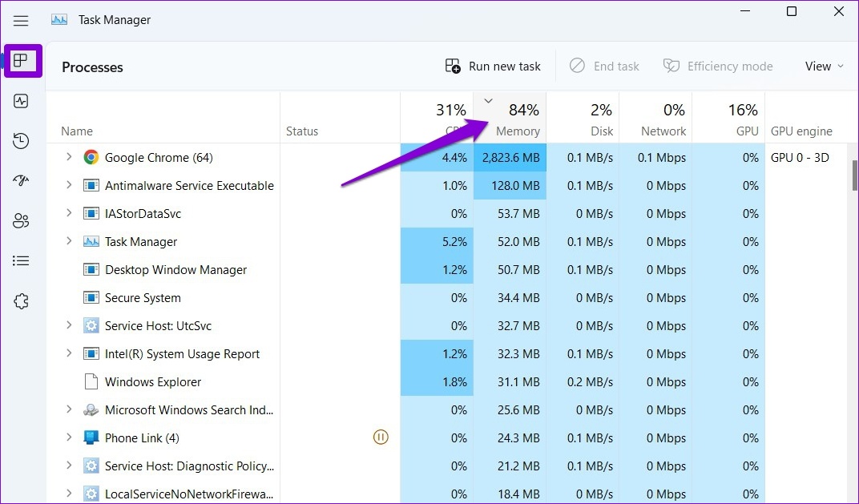
Task: Click the Service Host: Diagnostic Policy gear icon
Action: pos(91,466)
